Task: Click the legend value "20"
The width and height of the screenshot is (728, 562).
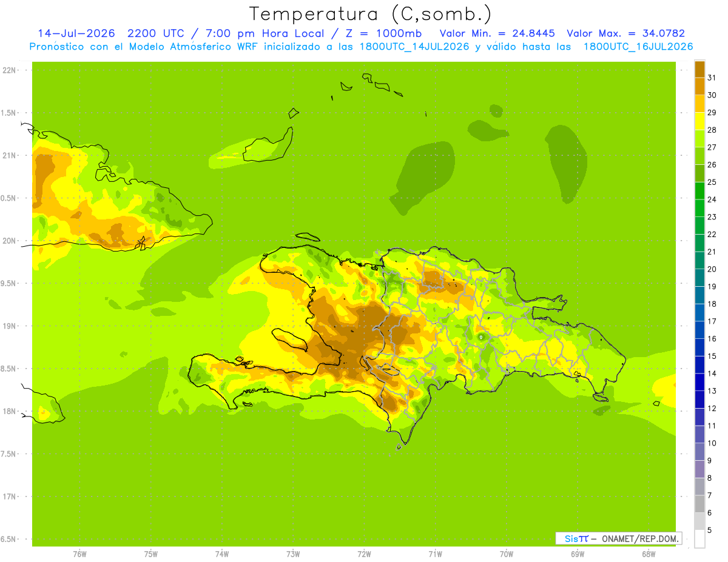Action: click(x=712, y=269)
